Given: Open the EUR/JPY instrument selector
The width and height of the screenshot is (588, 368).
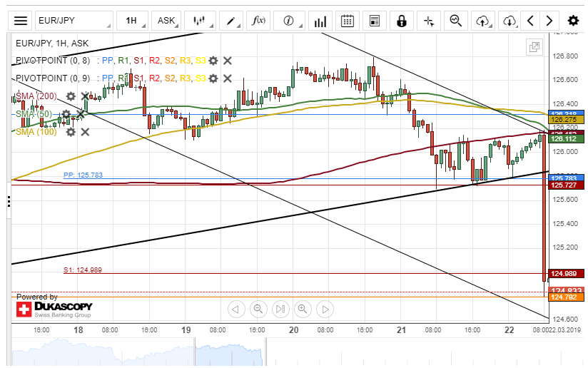Looking at the screenshot, I should pos(74,21).
